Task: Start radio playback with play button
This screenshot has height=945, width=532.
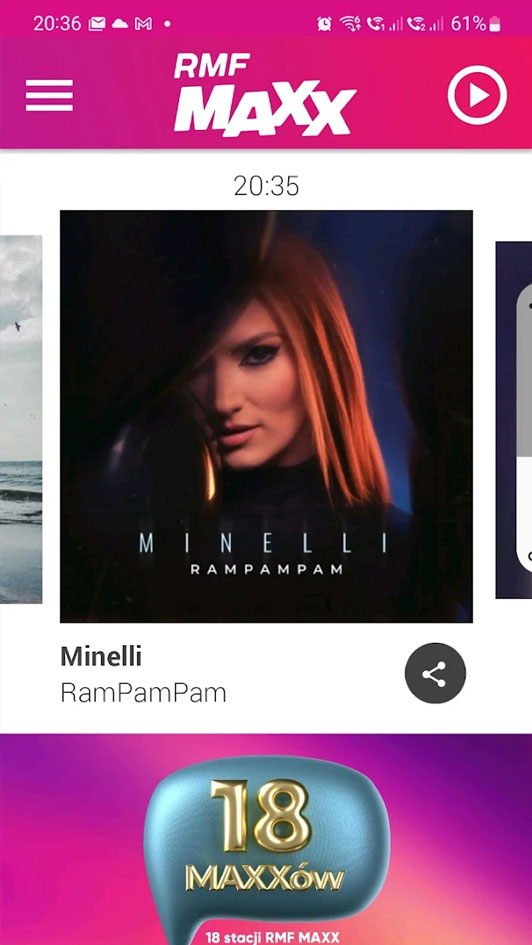Action: coord(477,95)
